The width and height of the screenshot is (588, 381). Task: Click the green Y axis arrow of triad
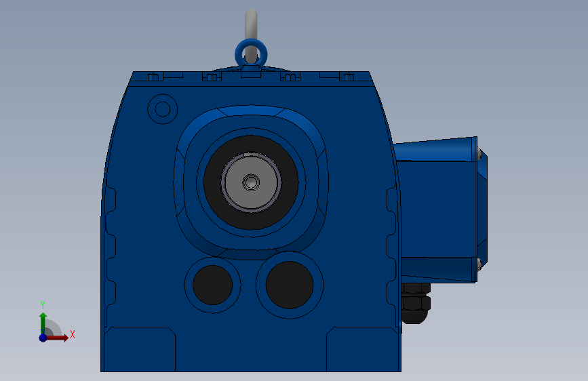point(43,323)
